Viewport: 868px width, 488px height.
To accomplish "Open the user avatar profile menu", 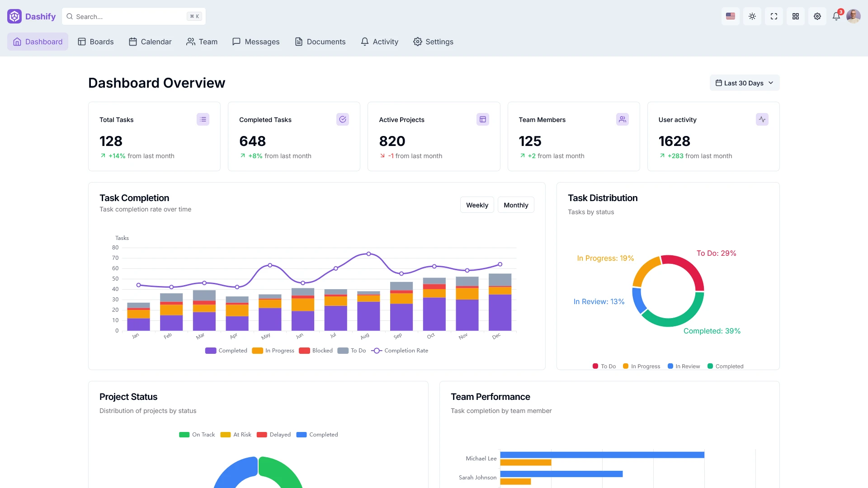I will (x=854, y=16).
